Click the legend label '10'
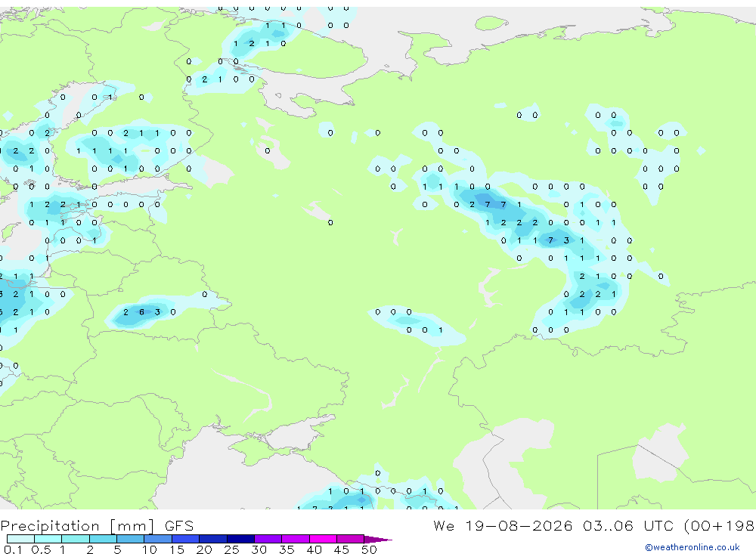Screen dimensions: 756x554 tap(150, 549)
